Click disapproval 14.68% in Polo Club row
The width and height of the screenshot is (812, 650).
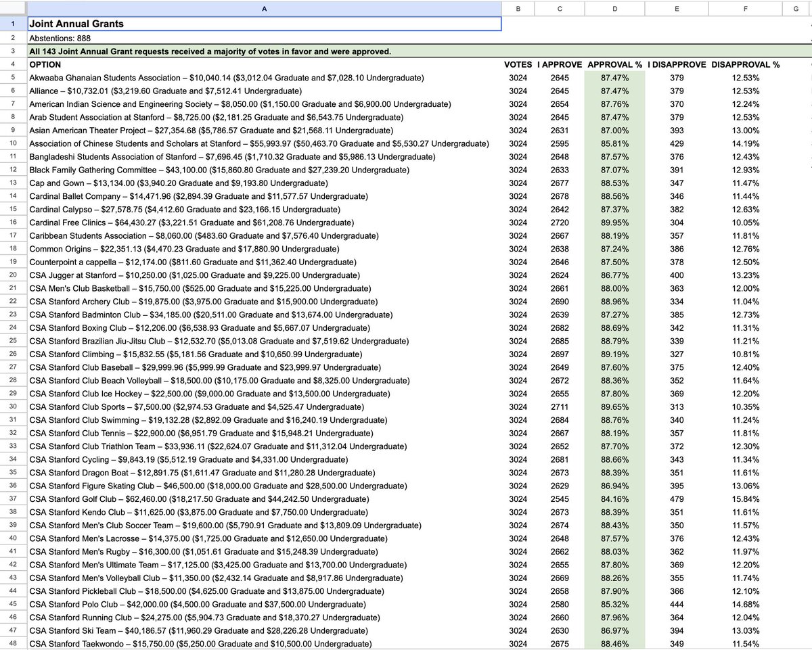coord(746,604)
